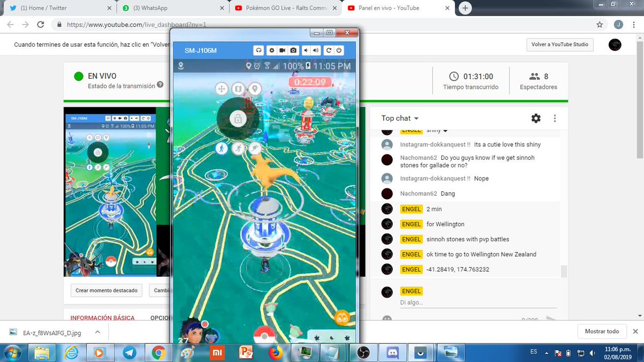Click the stream status help icon

coord(160,85)
